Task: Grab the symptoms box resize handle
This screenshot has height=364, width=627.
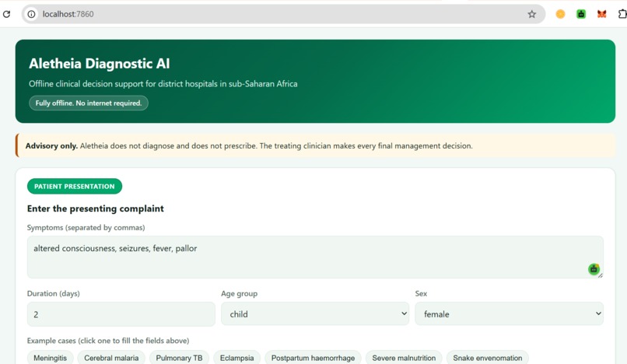Action: click(x=601, y=275)
